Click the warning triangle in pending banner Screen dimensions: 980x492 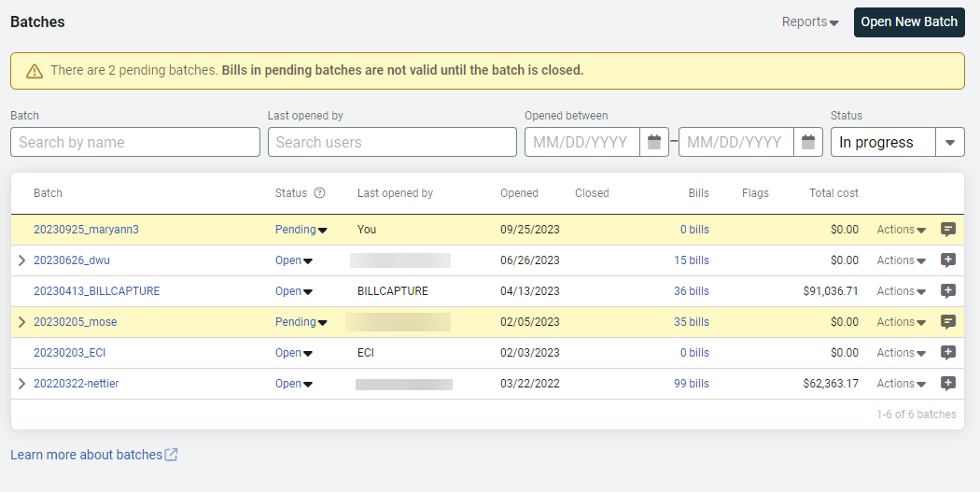35,71
